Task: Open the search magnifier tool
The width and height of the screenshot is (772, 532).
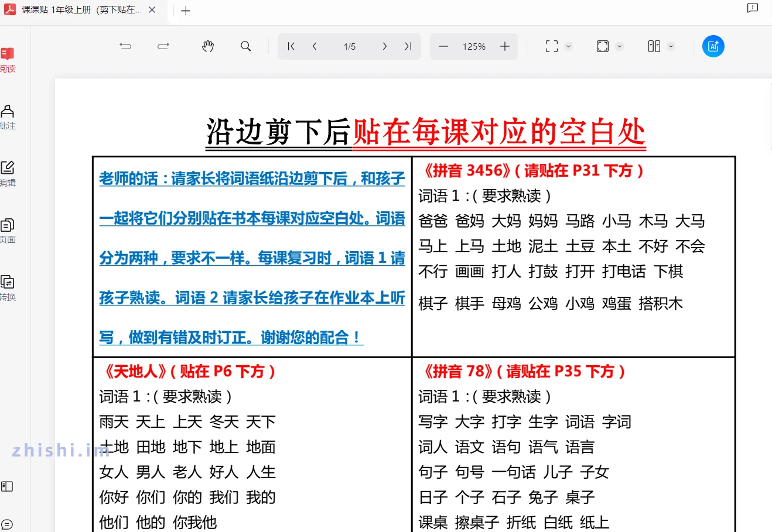Action: tap(246, 46)
